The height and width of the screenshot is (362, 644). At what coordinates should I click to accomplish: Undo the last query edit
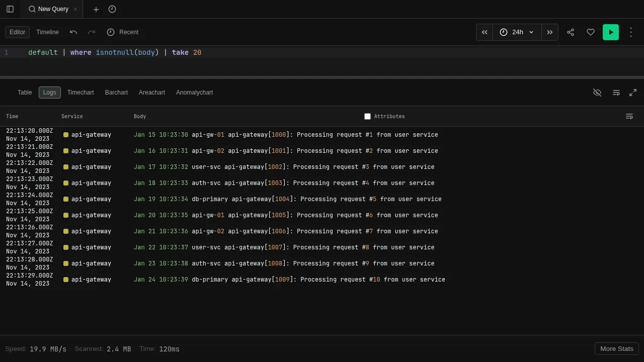(x=73, y=32)
